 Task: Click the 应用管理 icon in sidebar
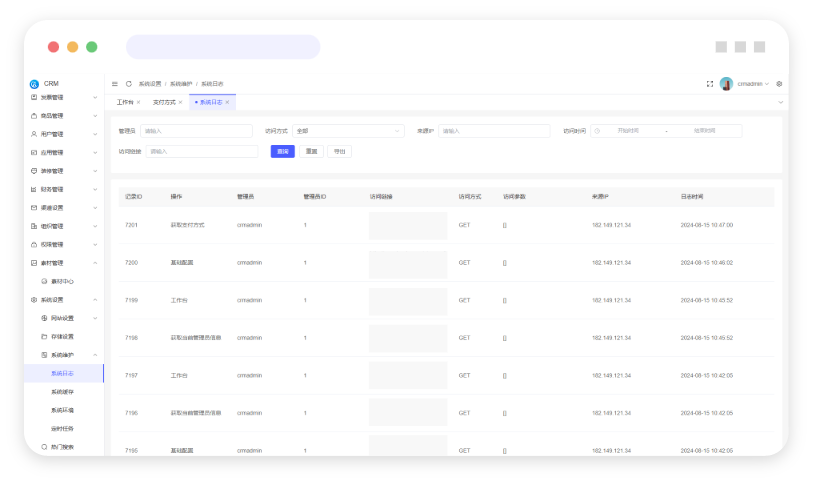(34, 153)
